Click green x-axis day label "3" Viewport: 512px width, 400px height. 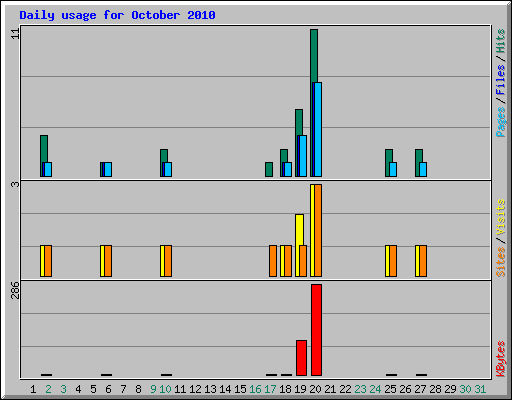pyautogui.click(x=63, y=389)
